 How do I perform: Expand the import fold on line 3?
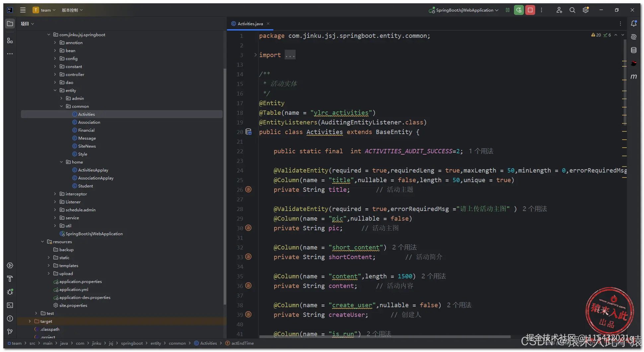click(255, 55)
